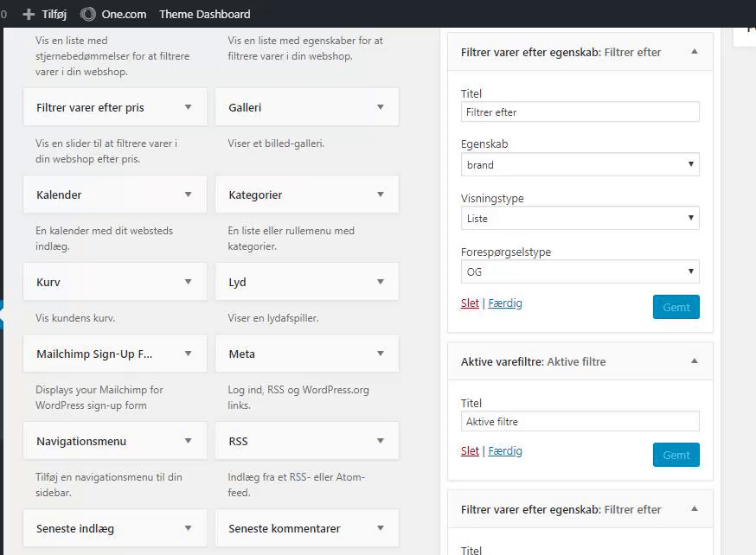Image resolution: width=756 pixels, height=555 pixels.
Task: Click Gemt button in Aktive varefiltre widget
Action: click(x=676, y=455)
